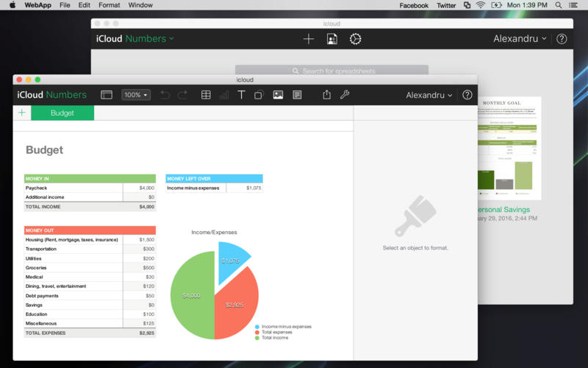Viewport: 588px width, 368px height.
Task: Click the Wi-Fi status icon
Action: pyautogui.click(x=481, y=5)
